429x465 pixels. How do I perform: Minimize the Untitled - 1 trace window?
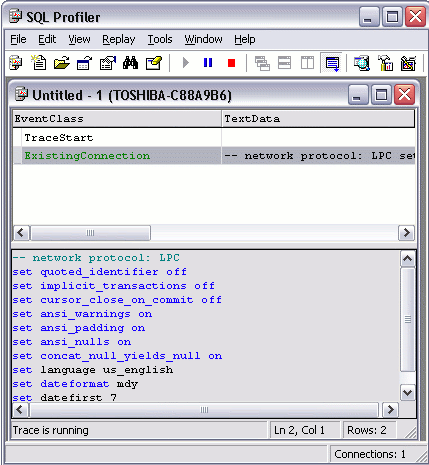tap(358, 95)
